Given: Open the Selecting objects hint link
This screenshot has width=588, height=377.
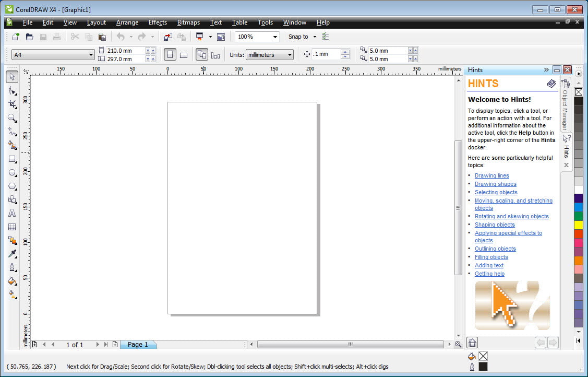Looking at the screenshot, I should tap(496, 192).
